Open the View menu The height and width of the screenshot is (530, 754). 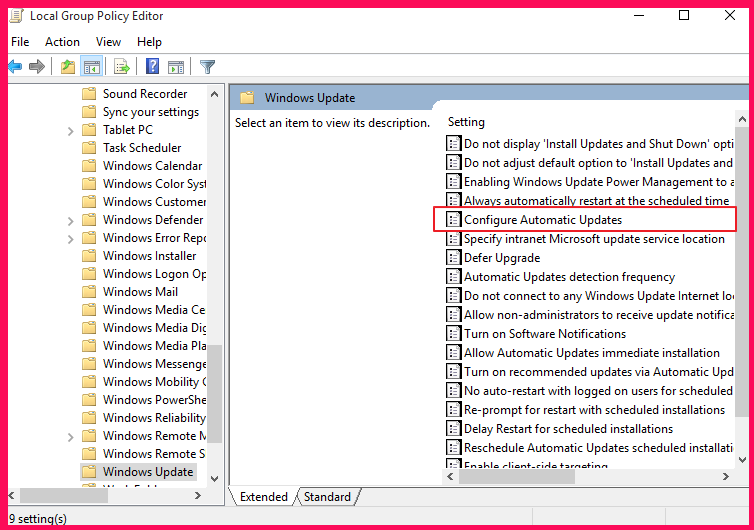[x=108, y=42]
